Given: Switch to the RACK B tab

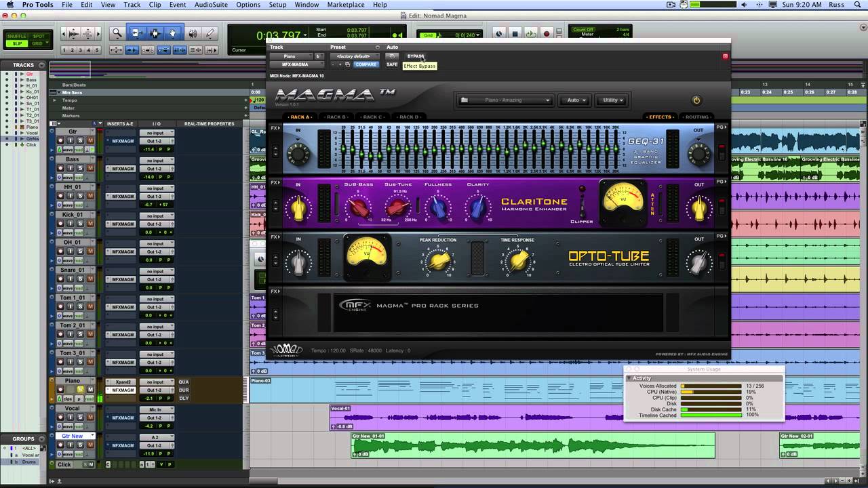Looking at the screenshot, I should [336, 117].
